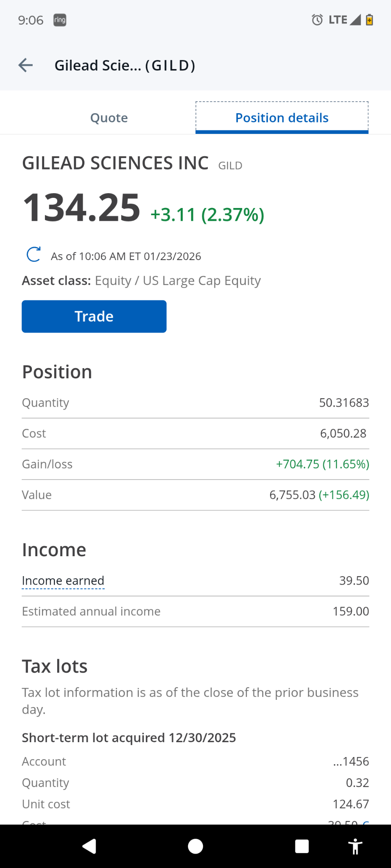Open recent apps via square icon
The image size is (391, 868).
(x=302, y=846)
